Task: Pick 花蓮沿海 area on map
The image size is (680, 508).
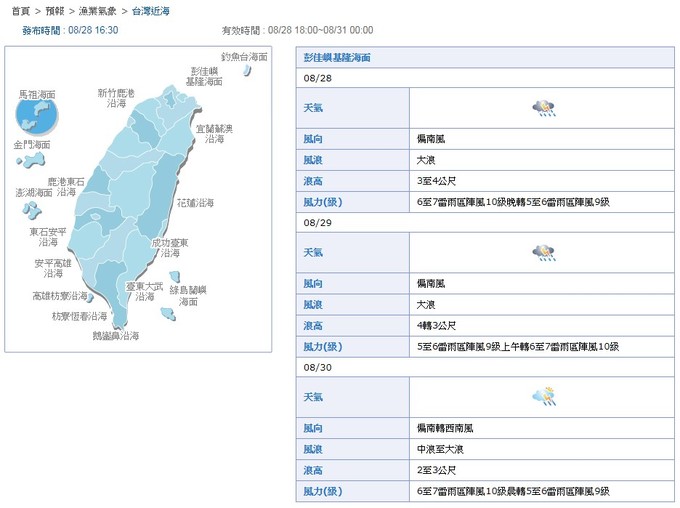Action: tap(195, 202)
